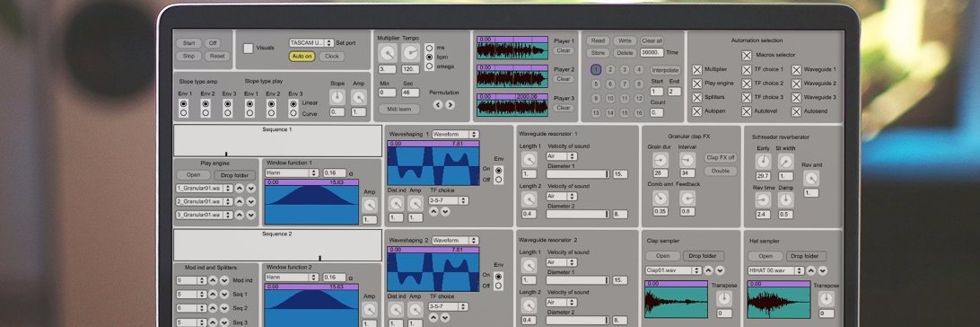Click the St width dial

point(785,162)
